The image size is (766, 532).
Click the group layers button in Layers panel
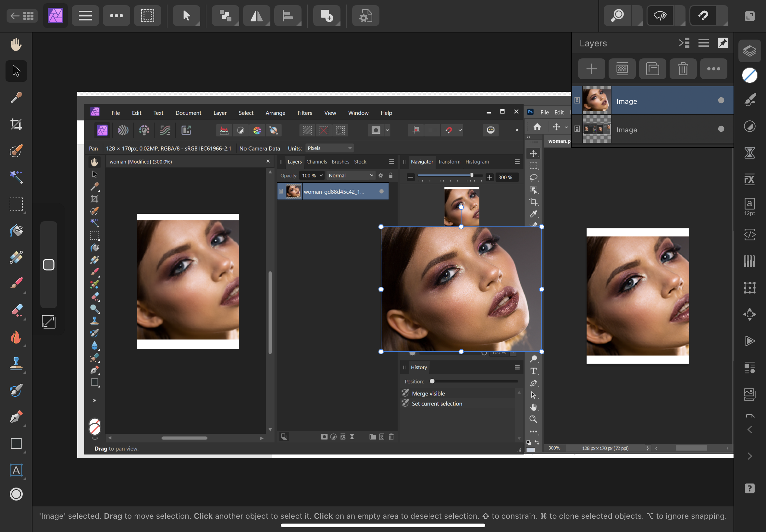point(652,69)
